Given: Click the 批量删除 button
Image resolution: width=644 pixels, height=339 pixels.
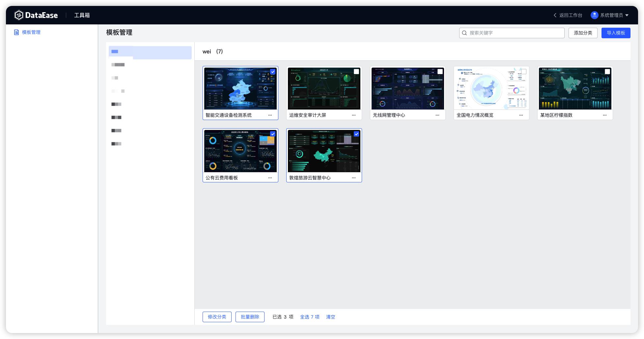Looking at the screenshot, I should click(x=250, y=317).
